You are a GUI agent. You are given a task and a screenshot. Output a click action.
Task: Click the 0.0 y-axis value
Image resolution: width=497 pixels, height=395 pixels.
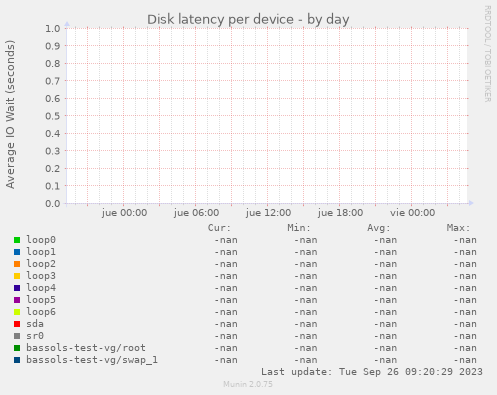pos(53,204)
